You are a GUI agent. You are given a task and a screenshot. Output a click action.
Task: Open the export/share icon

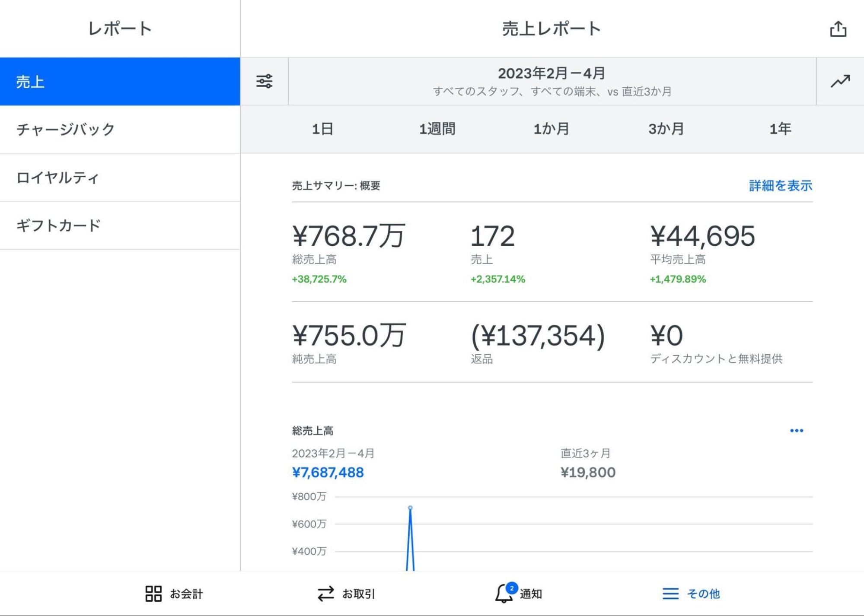tap(838, 29)
